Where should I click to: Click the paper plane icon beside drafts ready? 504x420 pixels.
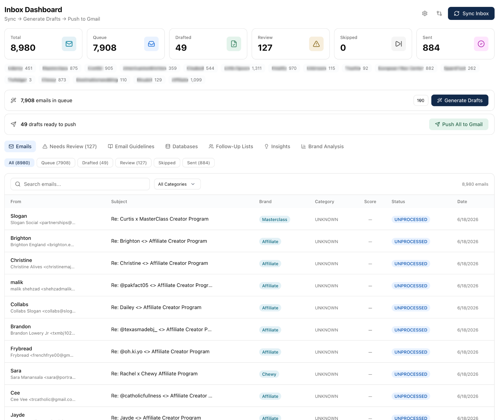14,124
